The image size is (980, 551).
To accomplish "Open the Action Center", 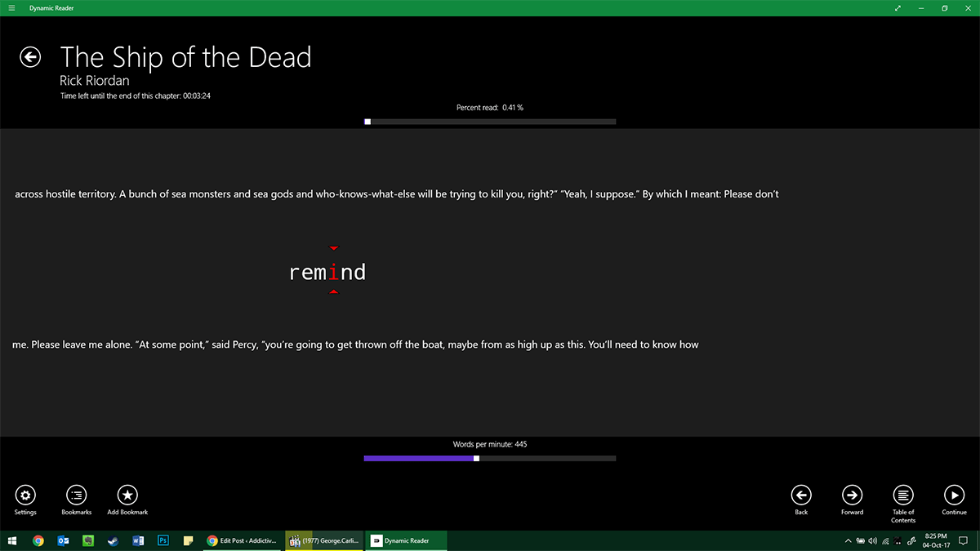I will pyautogui.click(x=965, y=540).
